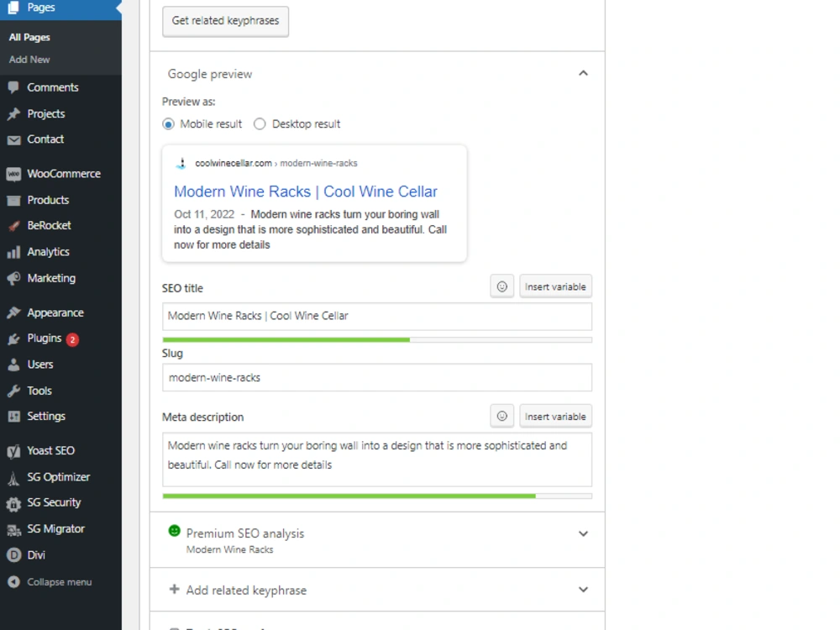Click the Modern Wine Racks preview title link

(x=306, y=192)
